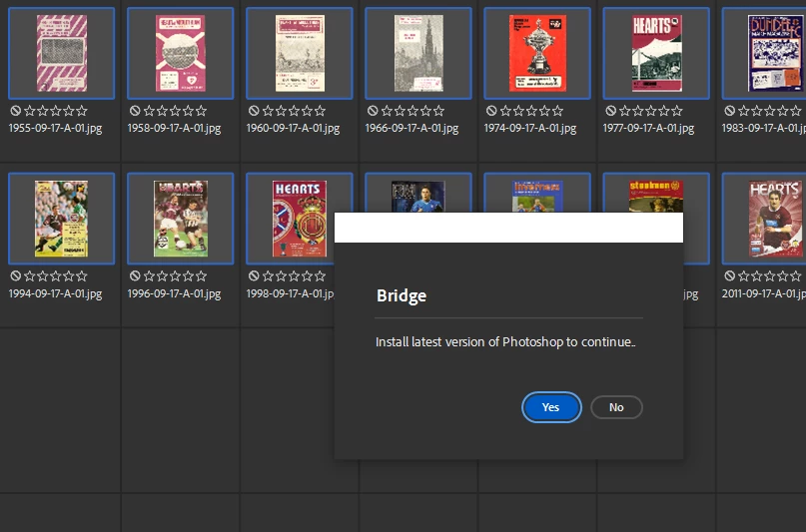Click filename 1974-09-17-A-01.jpg

pos(530,128)
